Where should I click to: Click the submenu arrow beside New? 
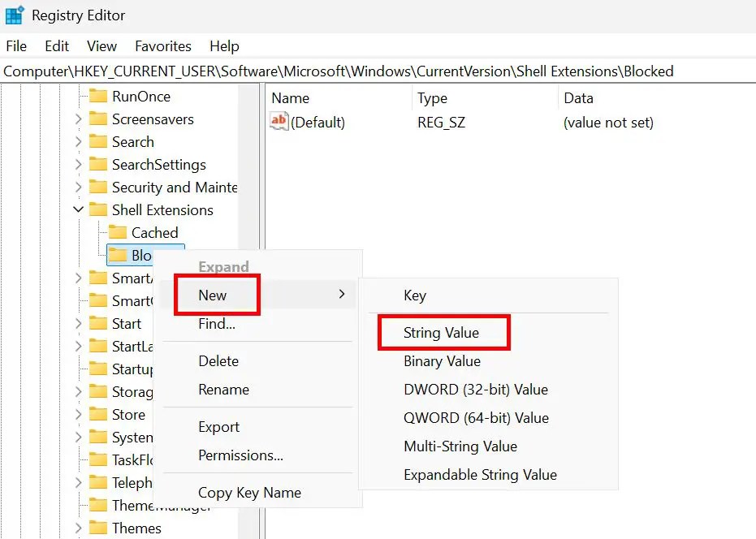click(x=342, y=294)
